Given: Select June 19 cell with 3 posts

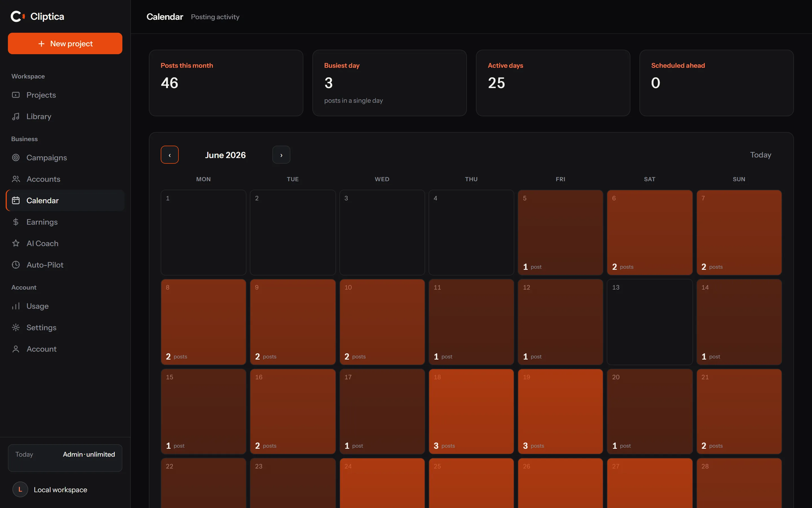Looking at the screenshot, I should [x=560, y=411].
